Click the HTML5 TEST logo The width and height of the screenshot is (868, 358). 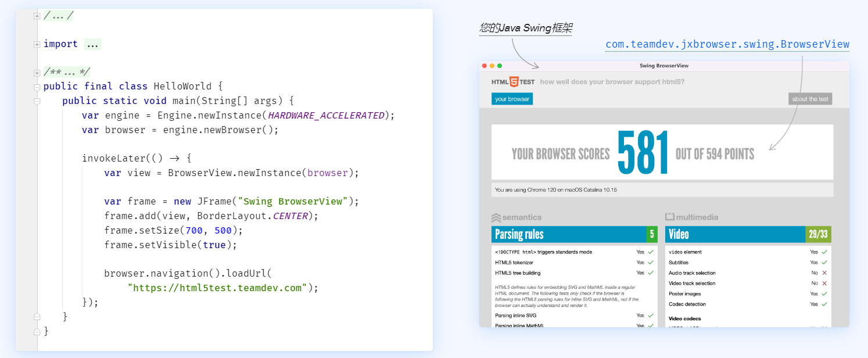[513, 82]
